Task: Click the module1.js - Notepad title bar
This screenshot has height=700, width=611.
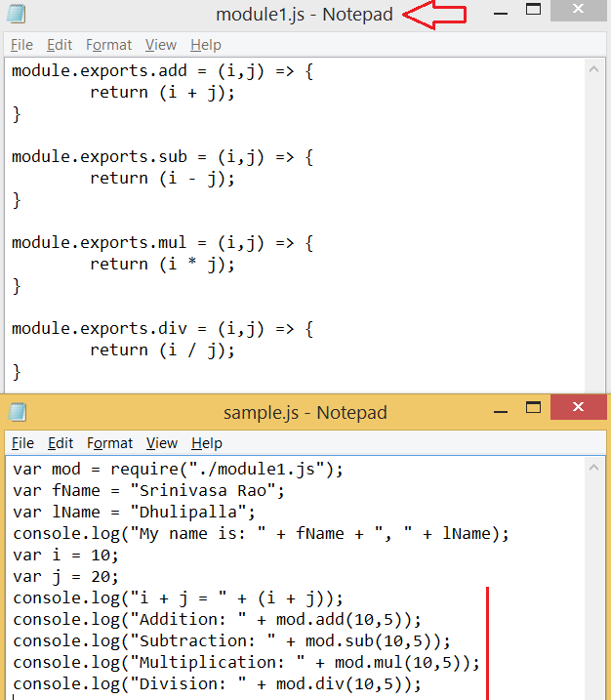Action: pyautogui.click(x=304, y=15)
